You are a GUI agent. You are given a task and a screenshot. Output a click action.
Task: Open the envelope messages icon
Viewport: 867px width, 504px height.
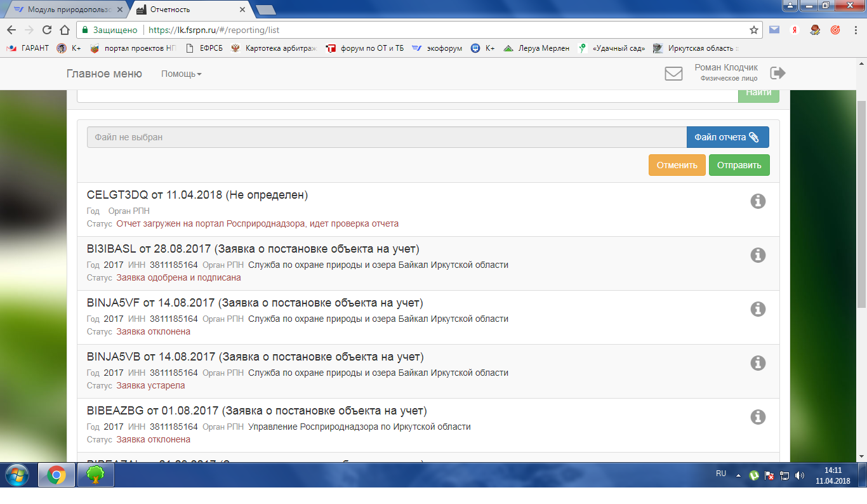coord(673,74)
